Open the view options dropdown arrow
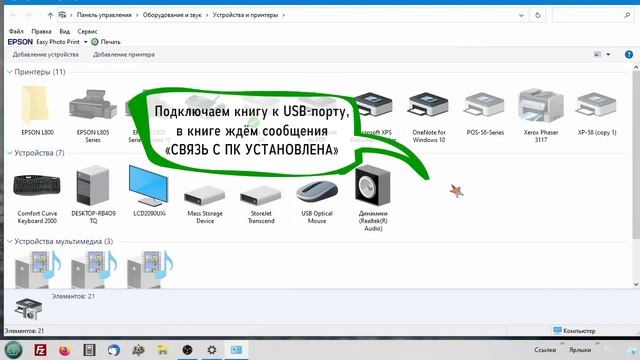Image resolution: width=640 pixels, height=360 pixels. tap(608, 54)
